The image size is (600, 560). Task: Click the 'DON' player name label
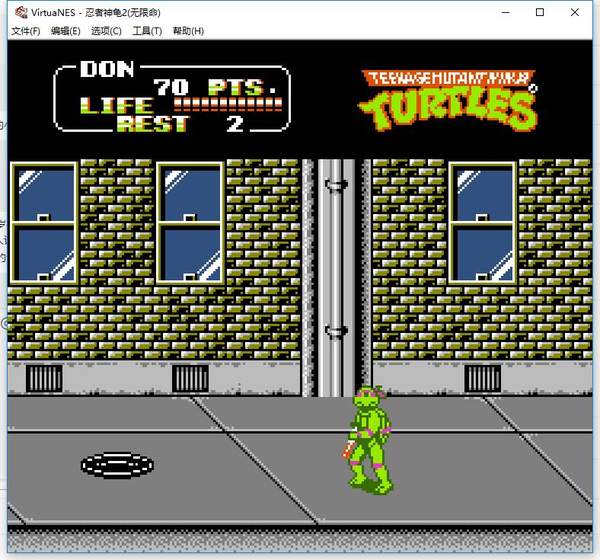(107, 69)
